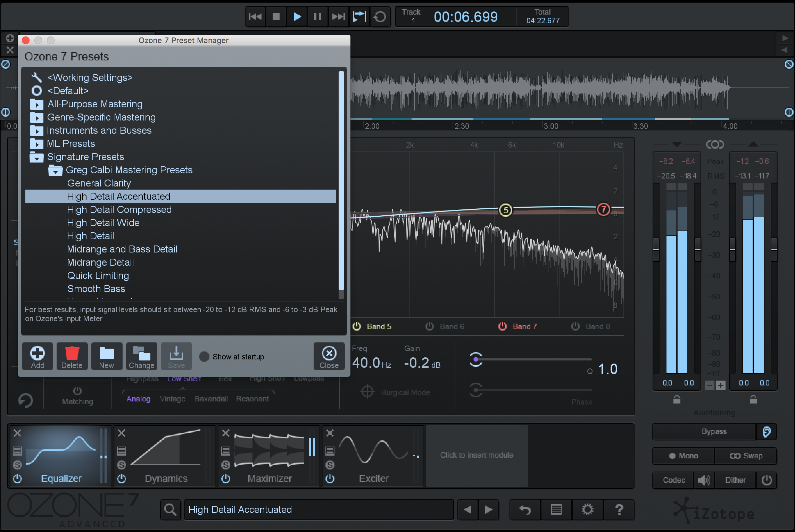The width and height of the screenshot is (795, 532).
Task: Click the Bypass button
Action: coord(704,432)
